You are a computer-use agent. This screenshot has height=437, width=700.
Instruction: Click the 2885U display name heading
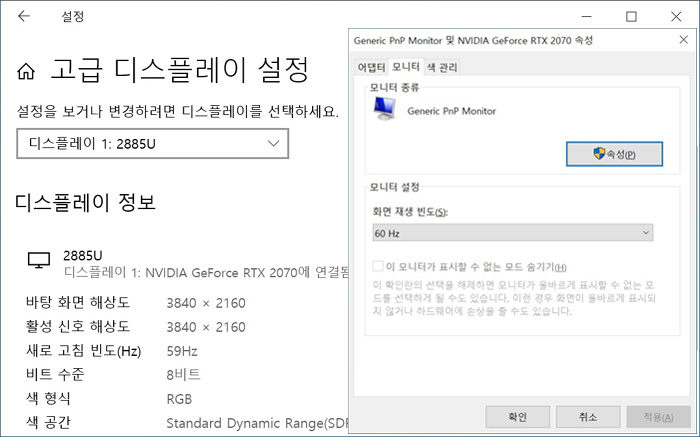pos(83,255)
